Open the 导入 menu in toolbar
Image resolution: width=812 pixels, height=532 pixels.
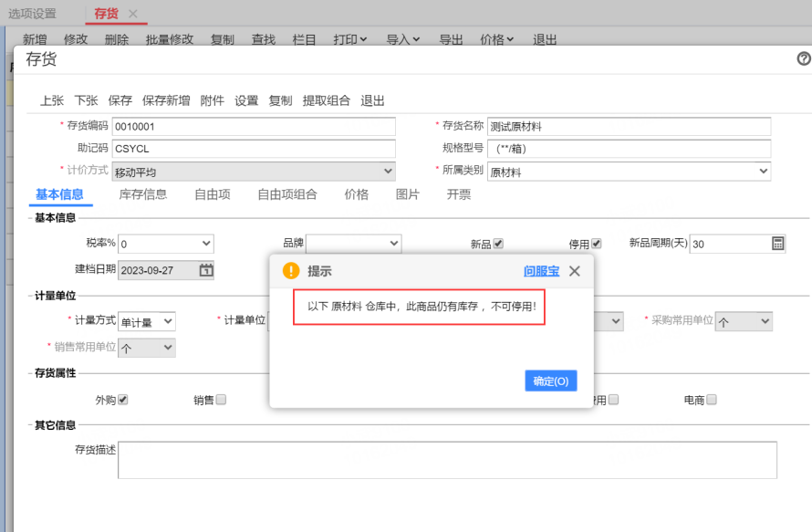[403, 39]
